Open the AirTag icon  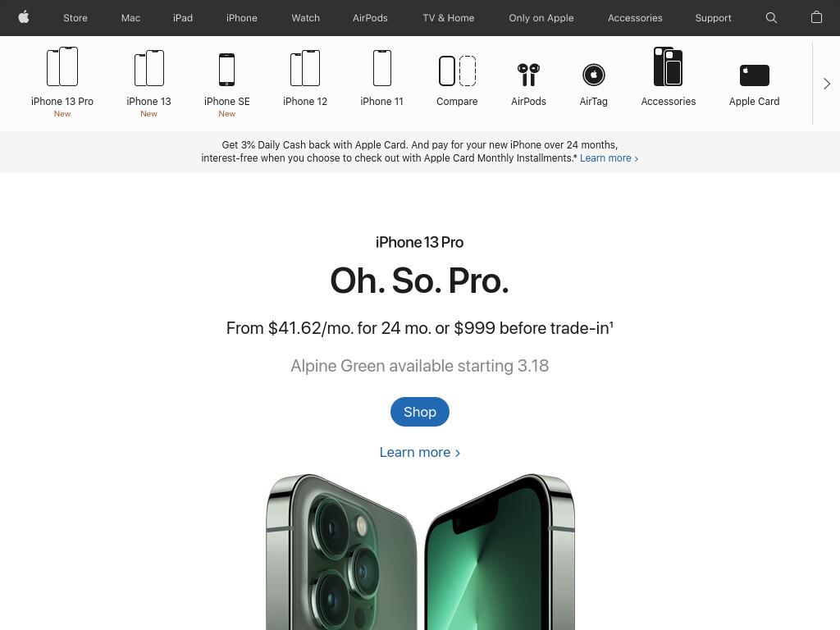pos(594,75)
